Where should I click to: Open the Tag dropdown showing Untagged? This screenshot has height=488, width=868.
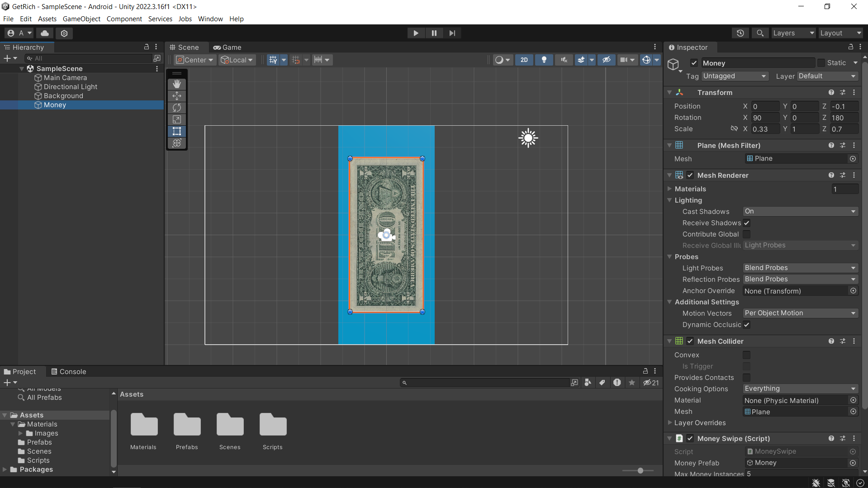point(735,76)
